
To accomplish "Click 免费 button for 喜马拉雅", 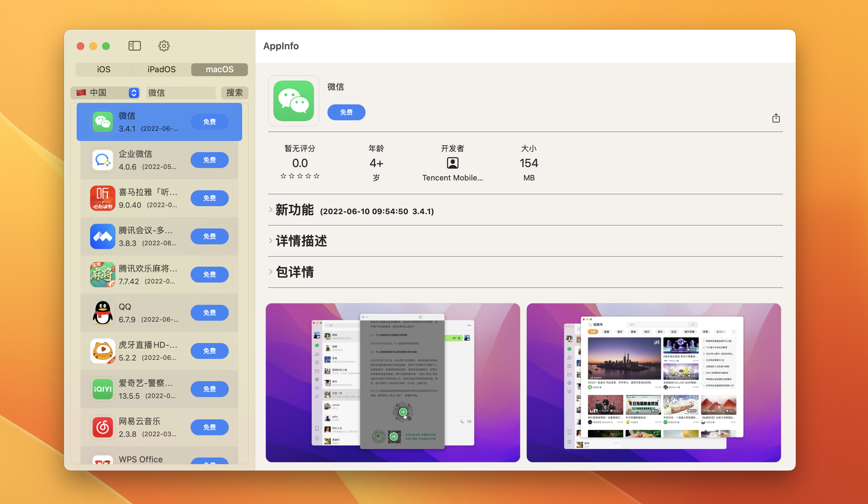I will point(209,199).
